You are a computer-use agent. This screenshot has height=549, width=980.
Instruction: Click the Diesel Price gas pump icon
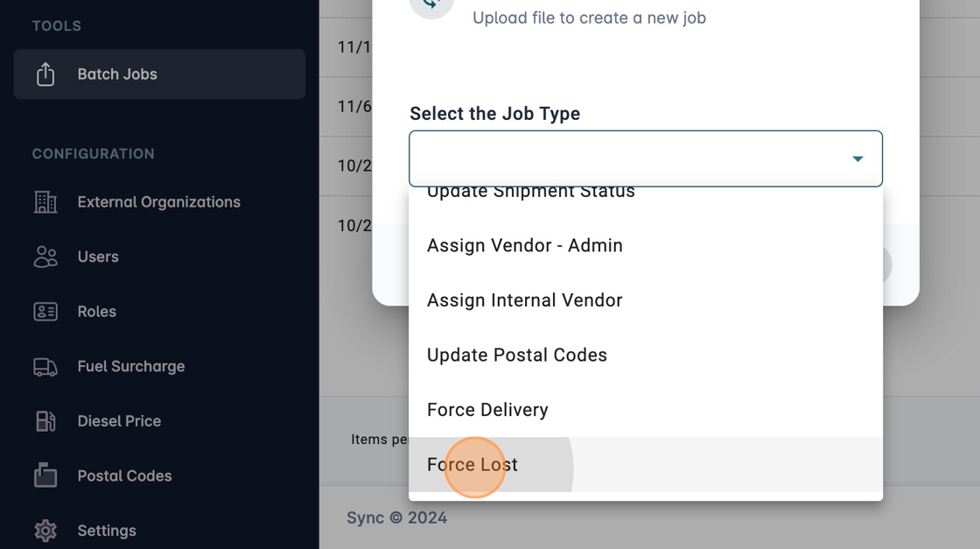click(45, 421)
